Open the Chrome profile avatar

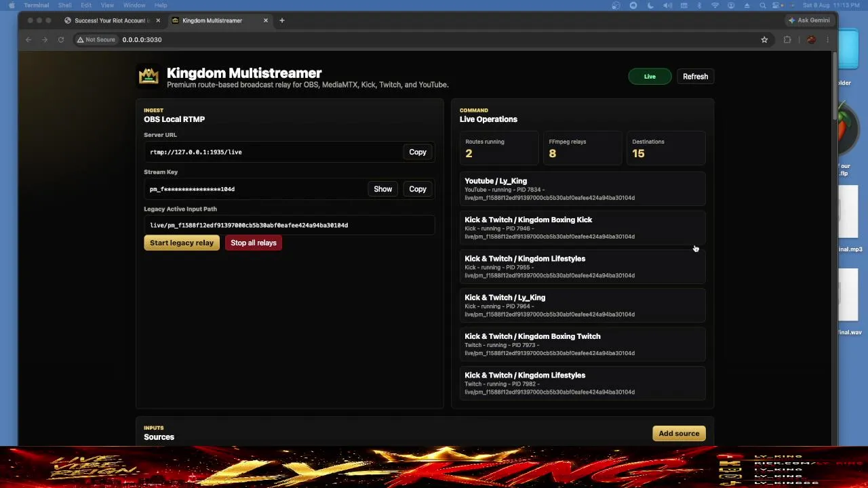coord(811,40)
